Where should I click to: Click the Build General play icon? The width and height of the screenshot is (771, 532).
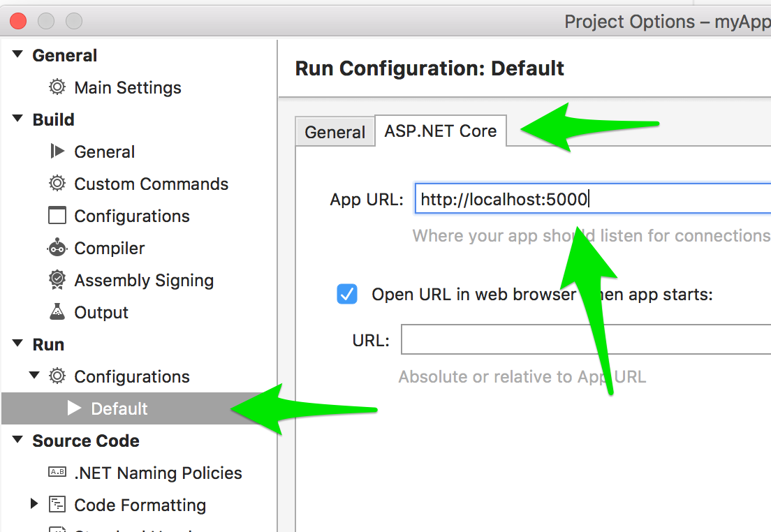[x=57, y=152]
